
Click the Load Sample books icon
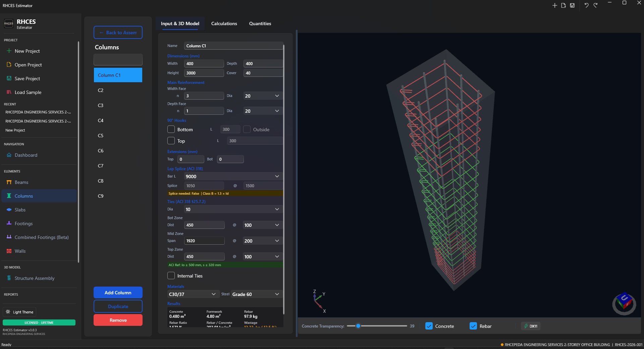pyautogui.click(x=9, y=92)
